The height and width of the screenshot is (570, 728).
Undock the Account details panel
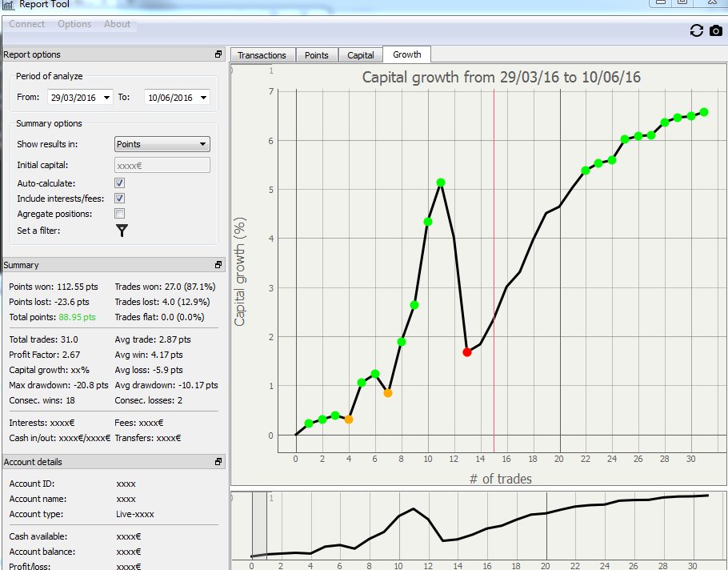[218, 462]
